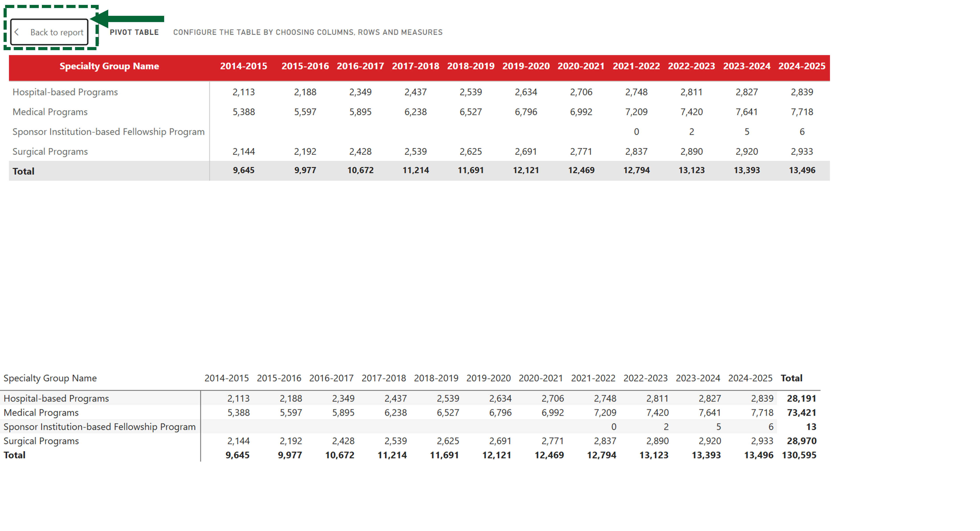
Task: Select the 2017-2018 red header column
Action: click(415, 66)
